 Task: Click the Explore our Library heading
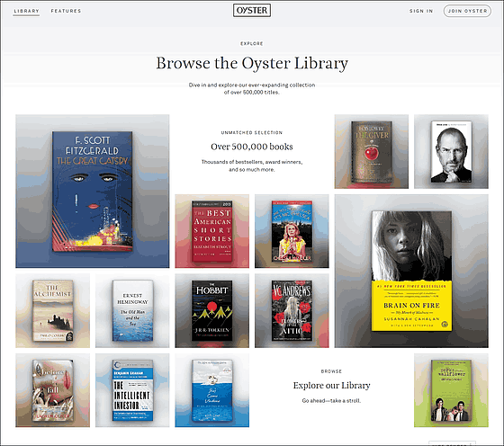pos(331,386)
